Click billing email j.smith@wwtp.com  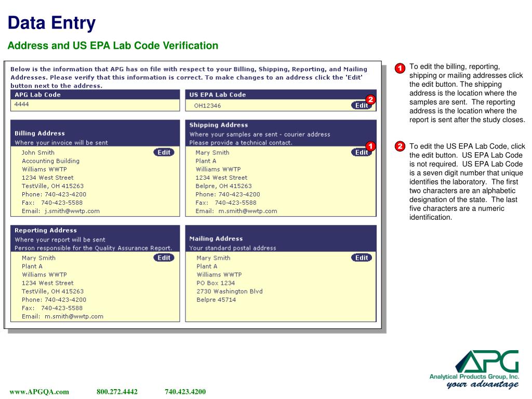pyautogui.click(x=72, y=211)
